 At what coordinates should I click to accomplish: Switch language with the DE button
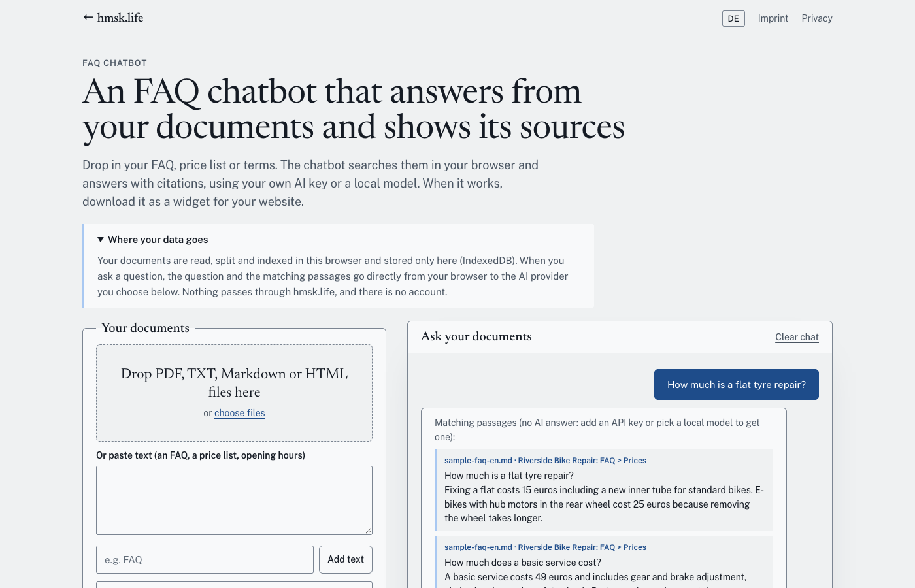point(733,18)
